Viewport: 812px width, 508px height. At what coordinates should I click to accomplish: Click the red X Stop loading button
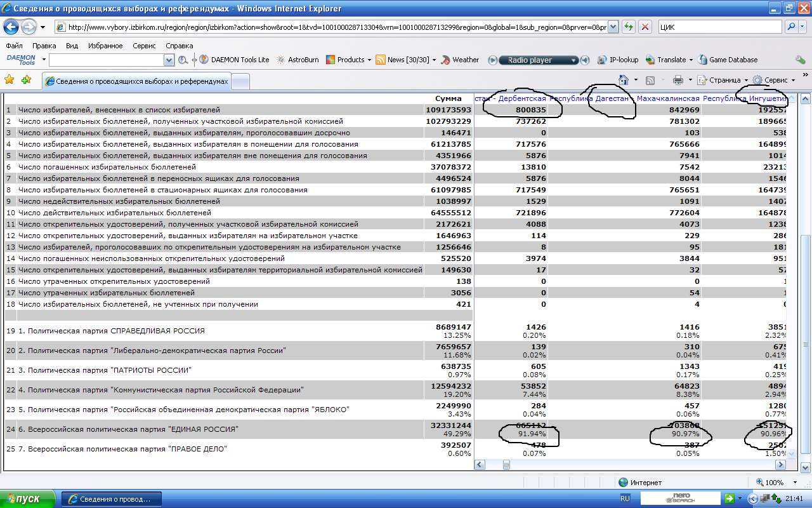645,27
